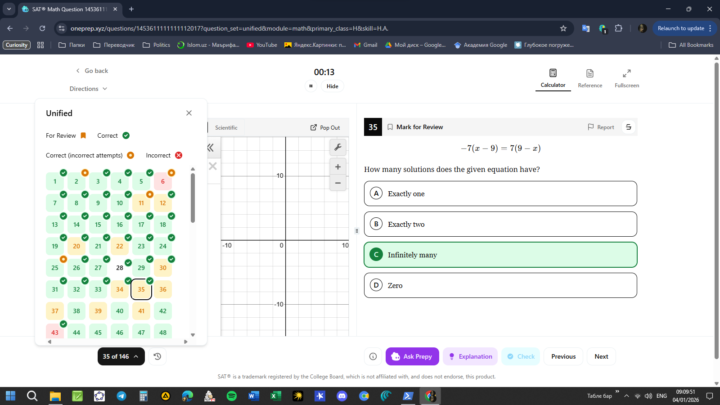Stop the question timer
The image size is (720, 405).
pos(311,86)
